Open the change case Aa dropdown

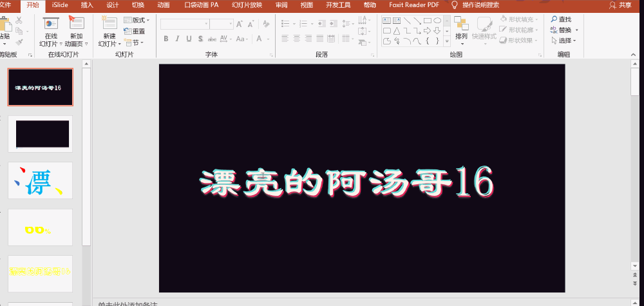click(x=242, y=39)
